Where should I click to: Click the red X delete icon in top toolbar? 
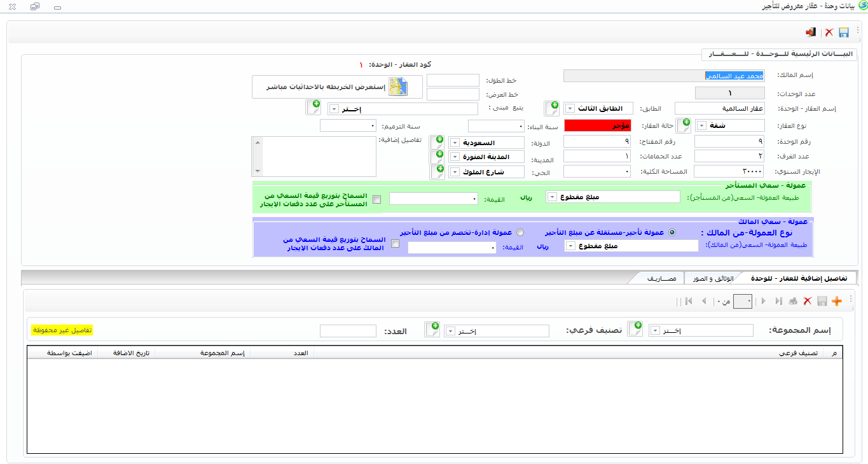(x=829, y=32)
